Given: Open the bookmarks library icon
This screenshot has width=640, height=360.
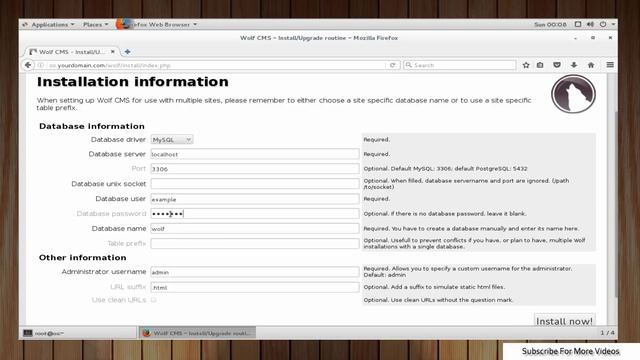Looking at the screenshot, I should (x=540, y=65).
